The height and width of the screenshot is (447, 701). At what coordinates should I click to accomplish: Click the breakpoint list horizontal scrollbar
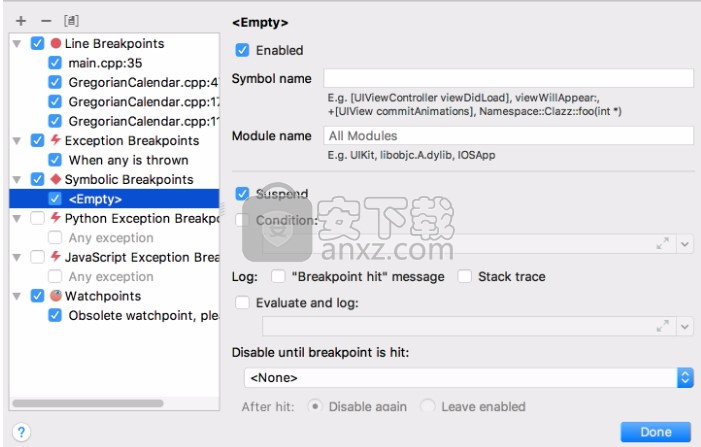click(88, 403)
